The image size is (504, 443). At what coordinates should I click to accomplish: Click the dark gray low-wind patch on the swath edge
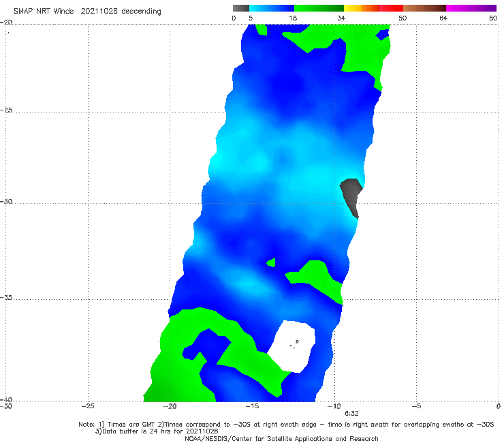click(x=351, y=197)
